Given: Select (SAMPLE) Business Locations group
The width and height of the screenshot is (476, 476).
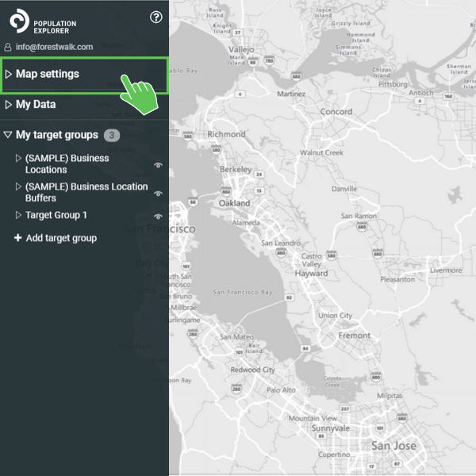Looking at the screenshot, I should pos(67,164).
